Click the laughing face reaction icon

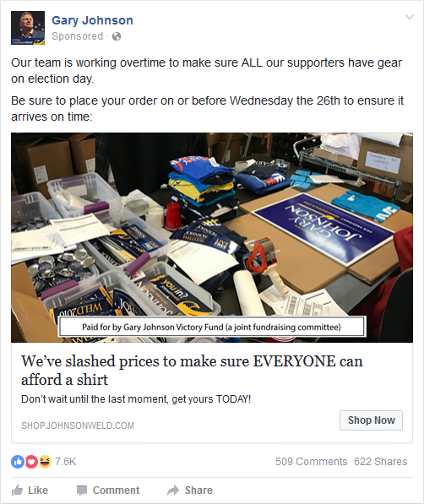point(45,462)
